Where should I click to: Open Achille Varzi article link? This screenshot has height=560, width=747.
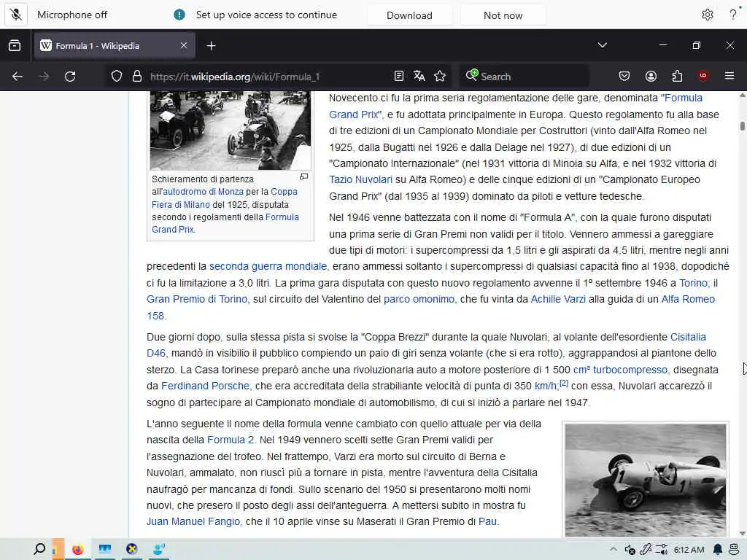pyautogui.click(x=558, y=299)
